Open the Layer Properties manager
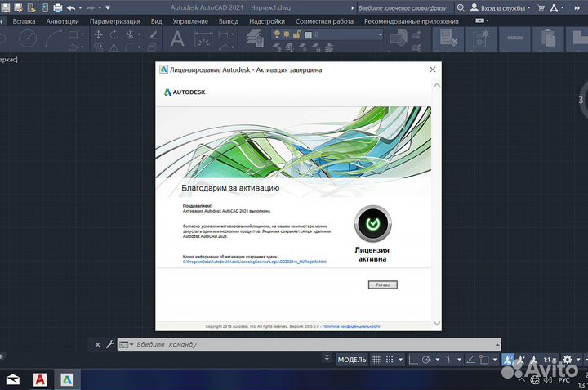Image resolution: width=588 pixels, height=390 pixels. point(255,38)
